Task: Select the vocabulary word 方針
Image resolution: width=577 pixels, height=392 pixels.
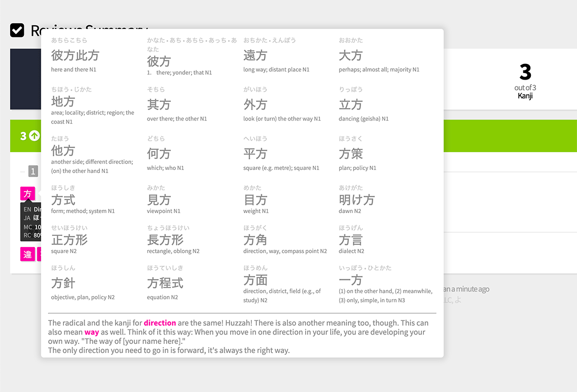Action: tap(63, 283)
